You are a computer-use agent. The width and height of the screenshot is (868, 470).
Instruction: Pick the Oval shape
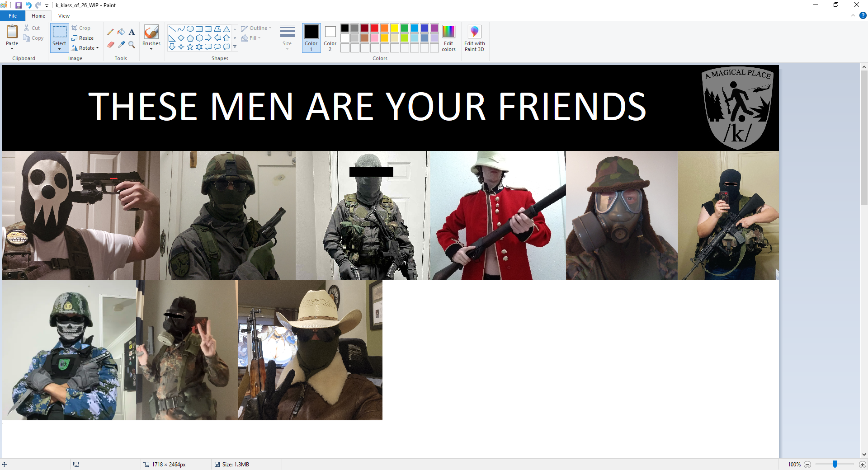tap(190, 29)
